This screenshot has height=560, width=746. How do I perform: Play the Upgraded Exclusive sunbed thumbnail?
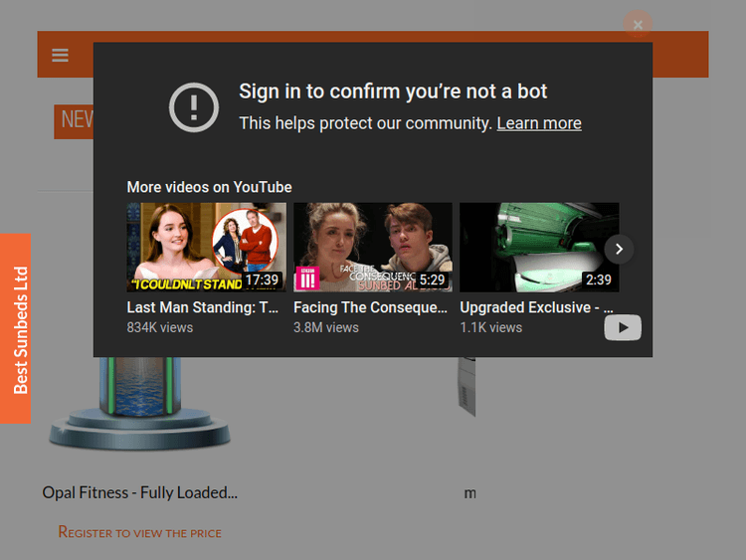coord(538,247)
